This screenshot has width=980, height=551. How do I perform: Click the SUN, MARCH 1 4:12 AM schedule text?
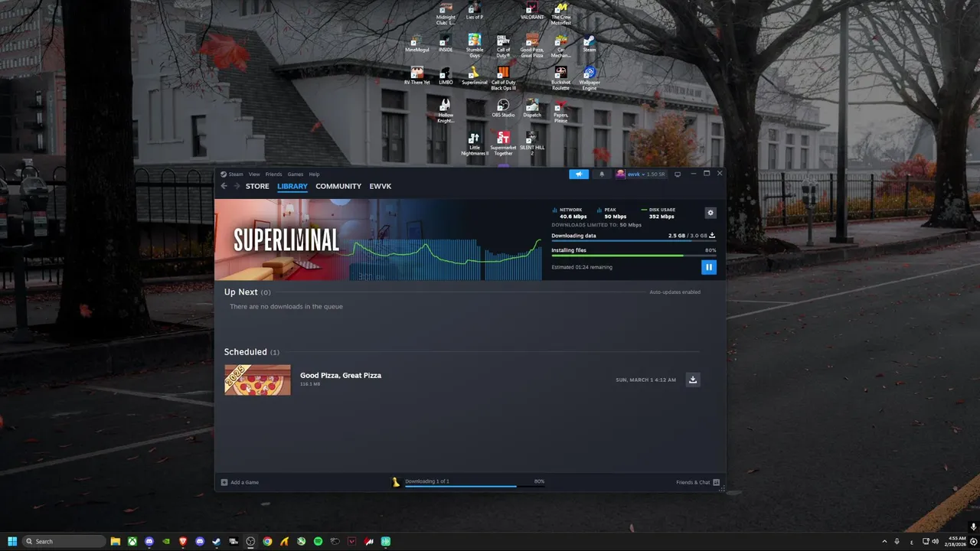coord(645,380)
